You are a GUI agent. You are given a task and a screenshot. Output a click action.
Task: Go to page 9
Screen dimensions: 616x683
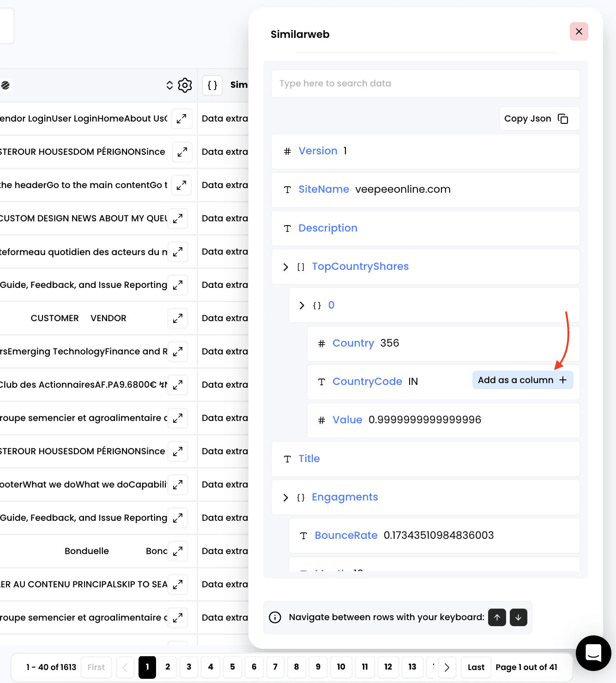click(318, 667)
